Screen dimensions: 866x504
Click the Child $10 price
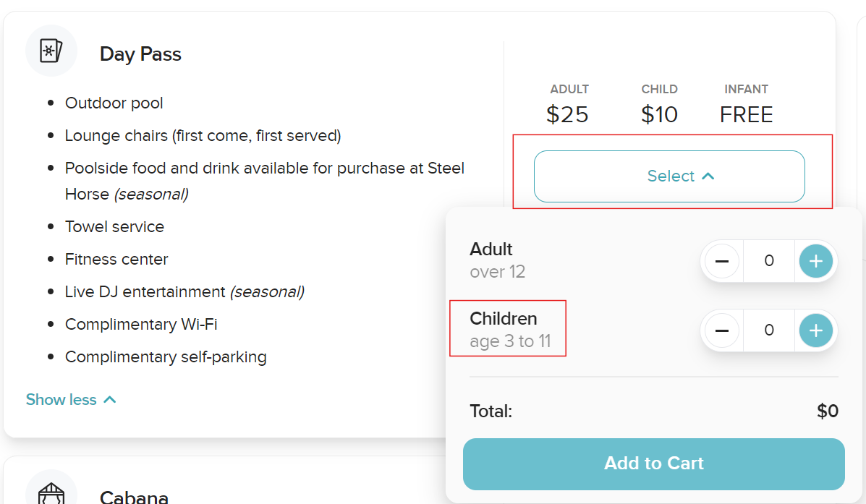659,114
